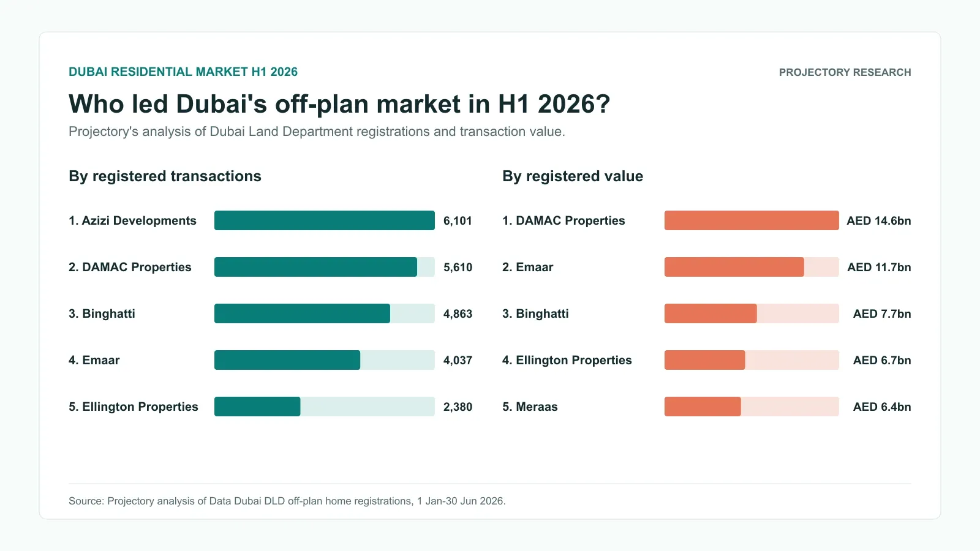Click '3. Binghatti' in the transactions list
The image size is (980, 551).
click(102, 313)
